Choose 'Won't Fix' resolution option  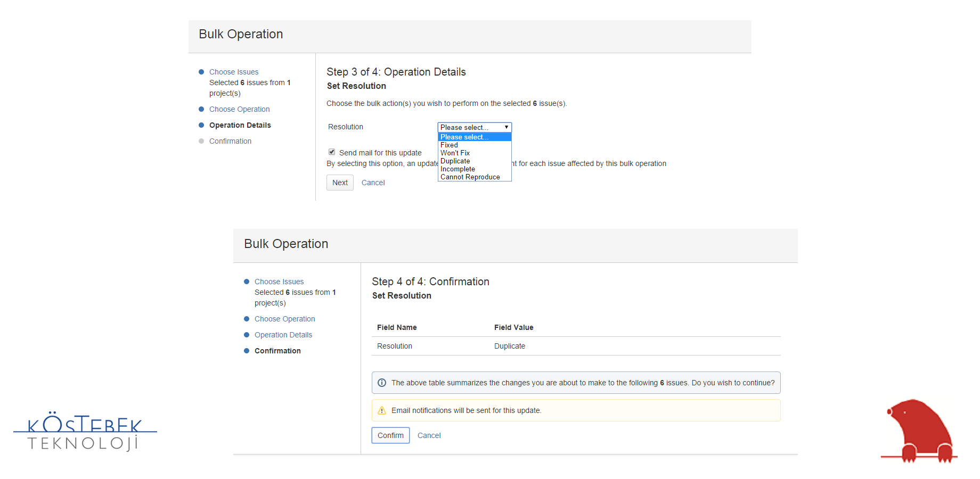tap(475, 153)
